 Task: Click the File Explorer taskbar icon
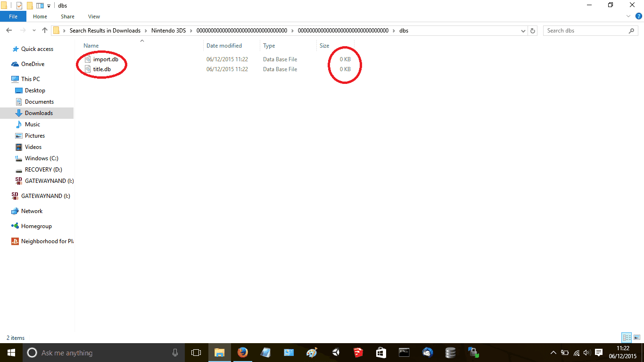pos(219,353)
